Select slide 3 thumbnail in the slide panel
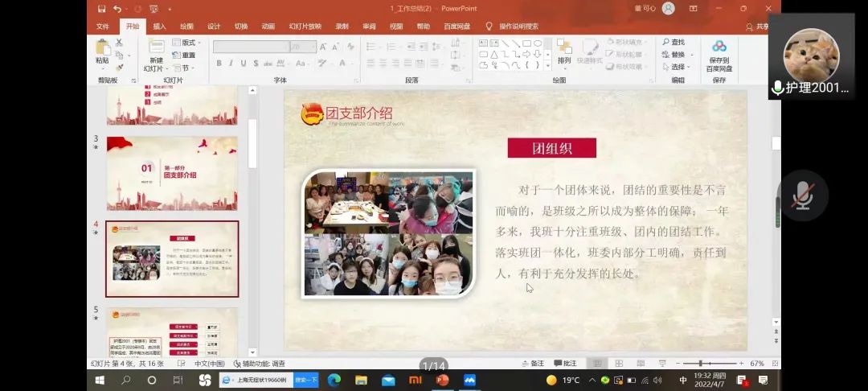Viewport: 868px width, 391px height. [172, 173]
